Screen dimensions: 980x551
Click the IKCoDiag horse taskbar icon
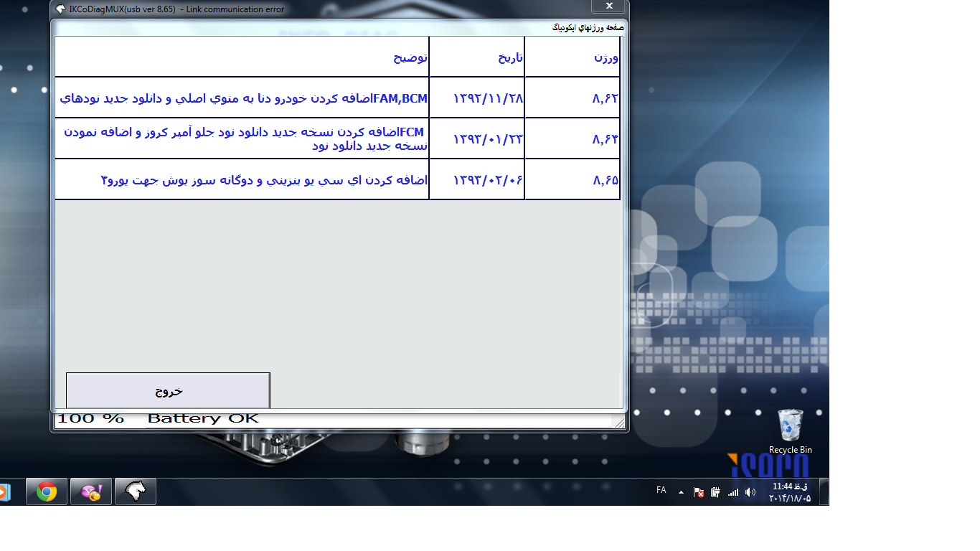click(x=135, y=492)
